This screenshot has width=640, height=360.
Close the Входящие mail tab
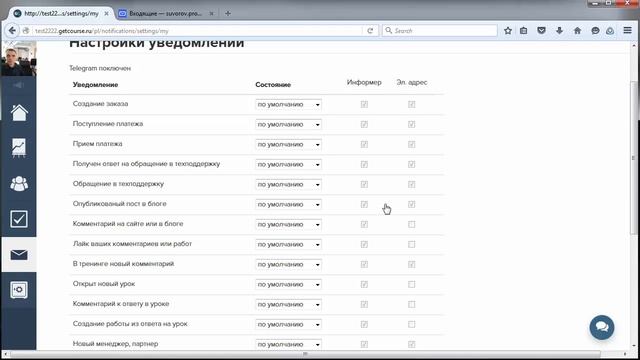click(211, 13)
